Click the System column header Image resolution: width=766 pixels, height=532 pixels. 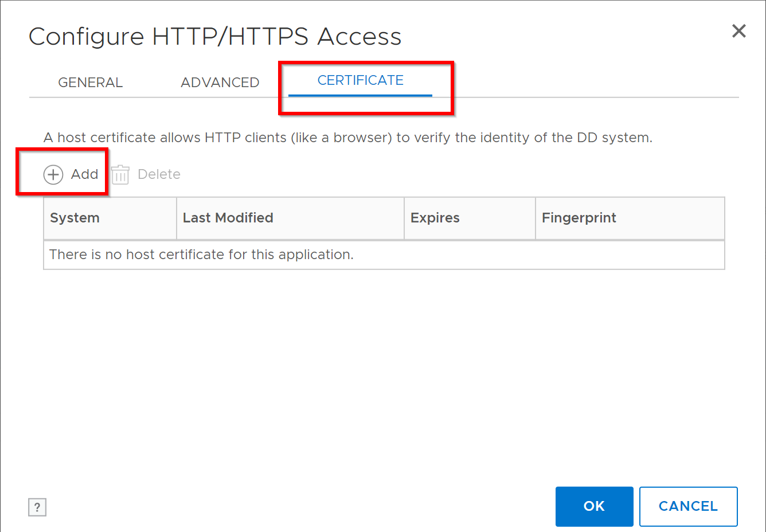point(75,218)
